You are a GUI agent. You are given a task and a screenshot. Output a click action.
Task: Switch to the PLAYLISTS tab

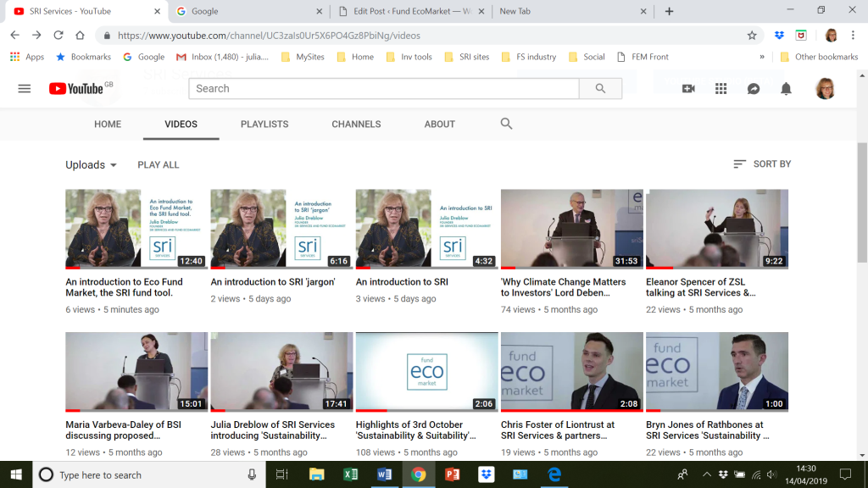tap(264, 124)
